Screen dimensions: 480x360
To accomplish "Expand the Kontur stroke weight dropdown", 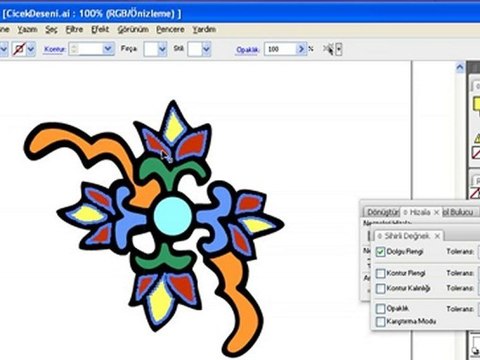I will 108,49.
